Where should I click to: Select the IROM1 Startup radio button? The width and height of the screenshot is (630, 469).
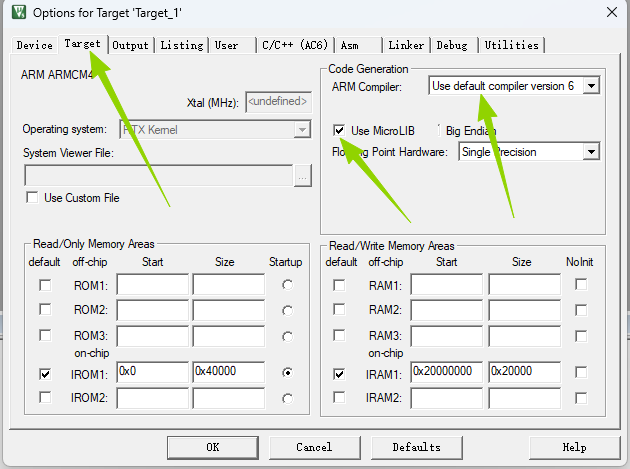(287, 373)
